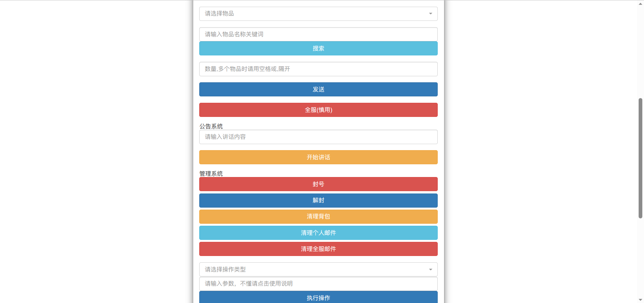Viewport: 644px width, 303px height.
Task: Click the 清理背包 clear backpack button
Action: click(x=318, y=217)
